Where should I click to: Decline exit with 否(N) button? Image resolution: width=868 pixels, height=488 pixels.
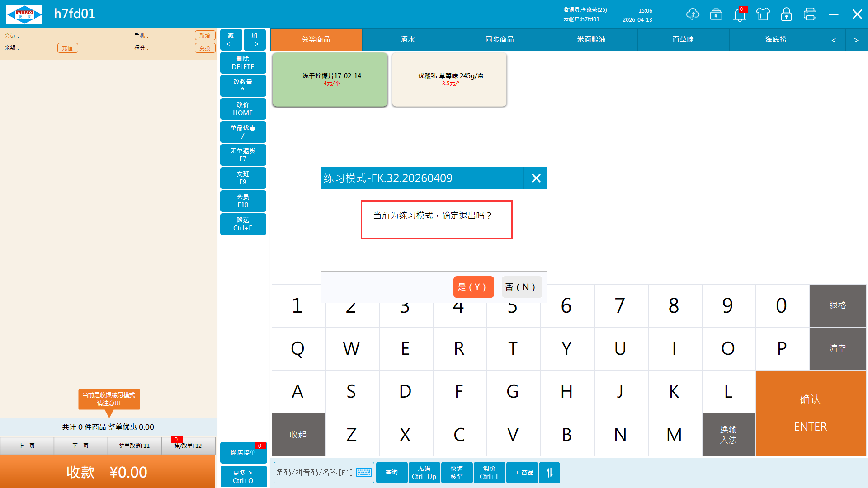(521, 287)
